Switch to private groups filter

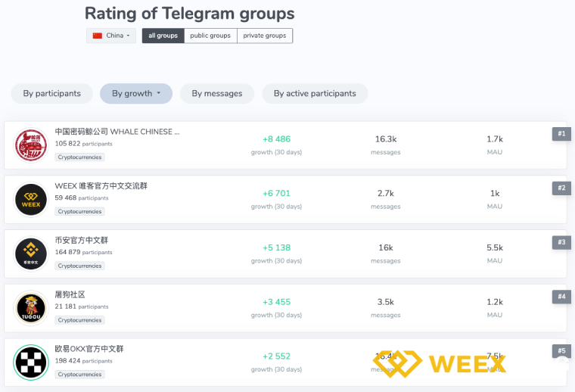[265, 36]
